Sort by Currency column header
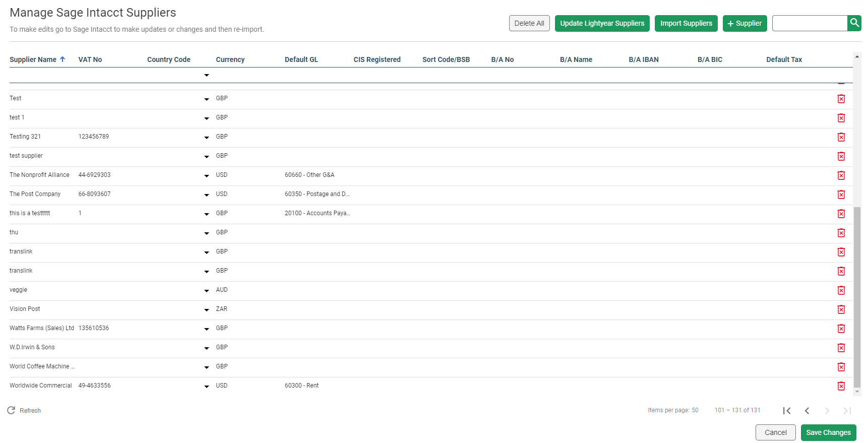 point(230,59)
